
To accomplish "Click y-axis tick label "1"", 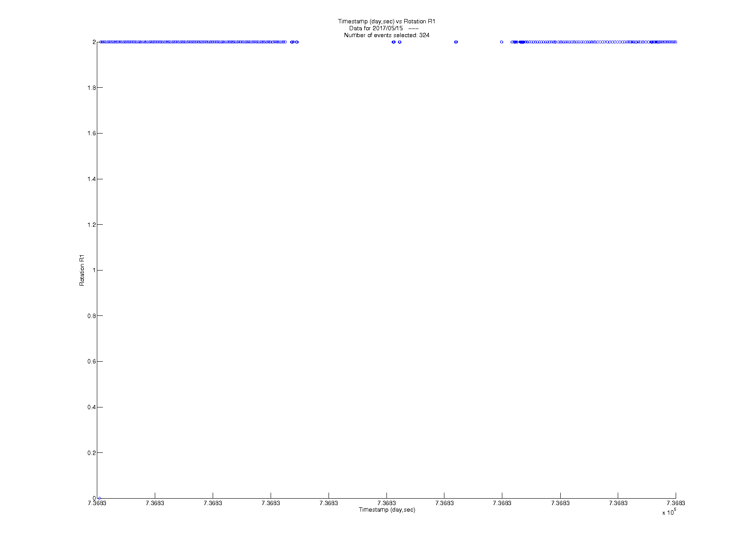I will [x=94, y=270].
